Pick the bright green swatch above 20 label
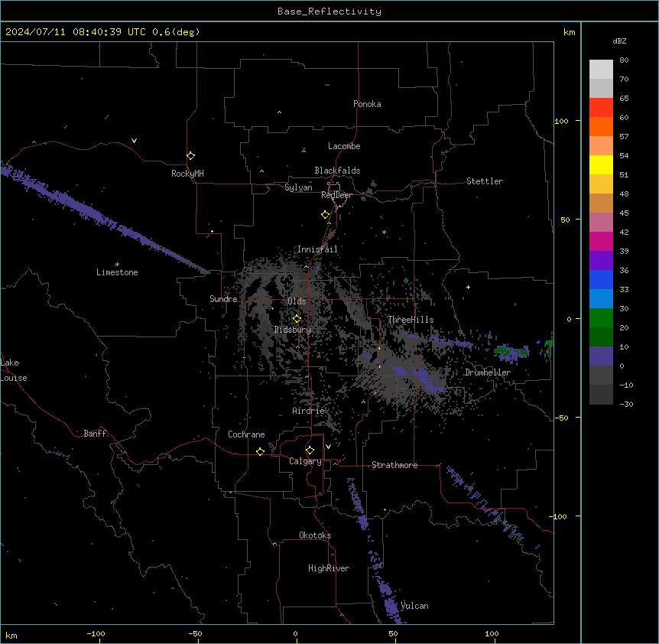The image size is (659, 644). 601,318
